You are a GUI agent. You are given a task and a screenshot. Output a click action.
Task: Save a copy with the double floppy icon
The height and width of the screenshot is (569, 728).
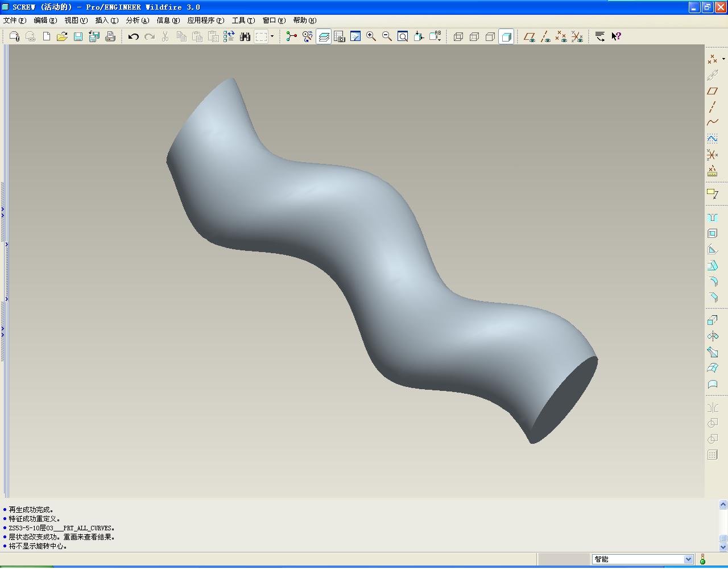pos(94,36)
